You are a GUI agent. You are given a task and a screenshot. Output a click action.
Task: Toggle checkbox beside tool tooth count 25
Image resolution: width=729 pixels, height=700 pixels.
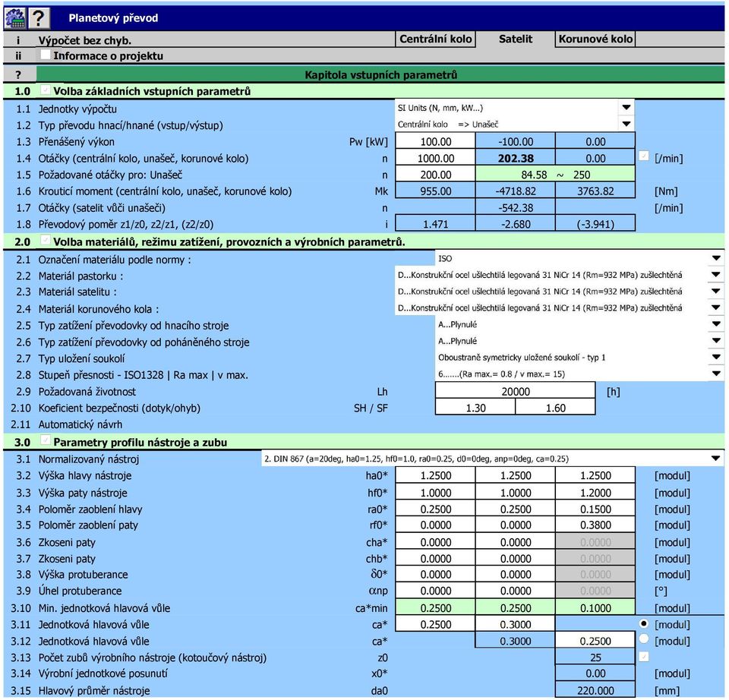tap(643, 656)
